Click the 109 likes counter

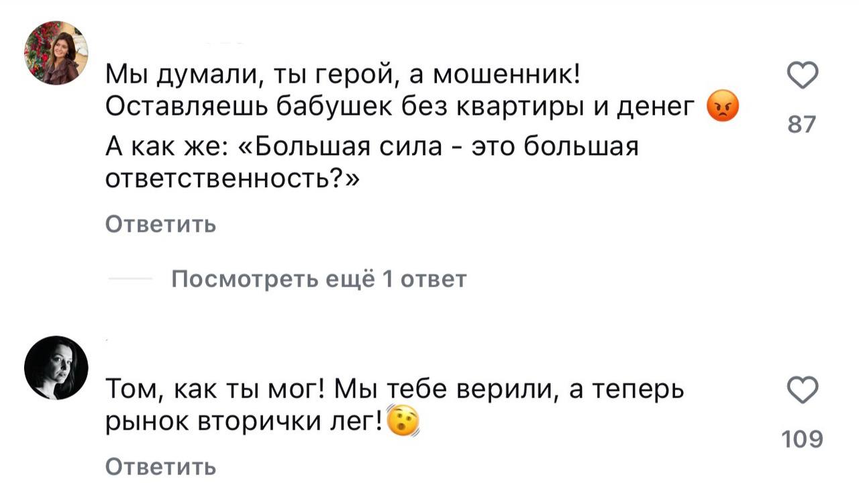pos(801,440)
